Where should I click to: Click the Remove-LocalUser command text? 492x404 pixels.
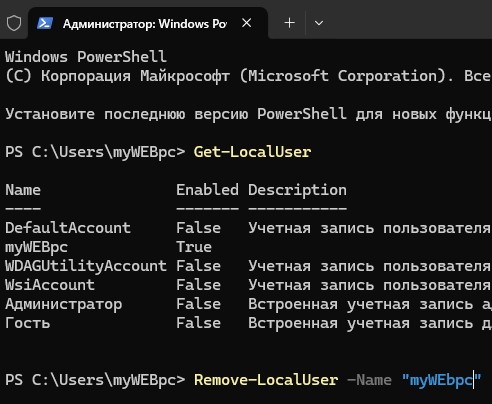266,380
